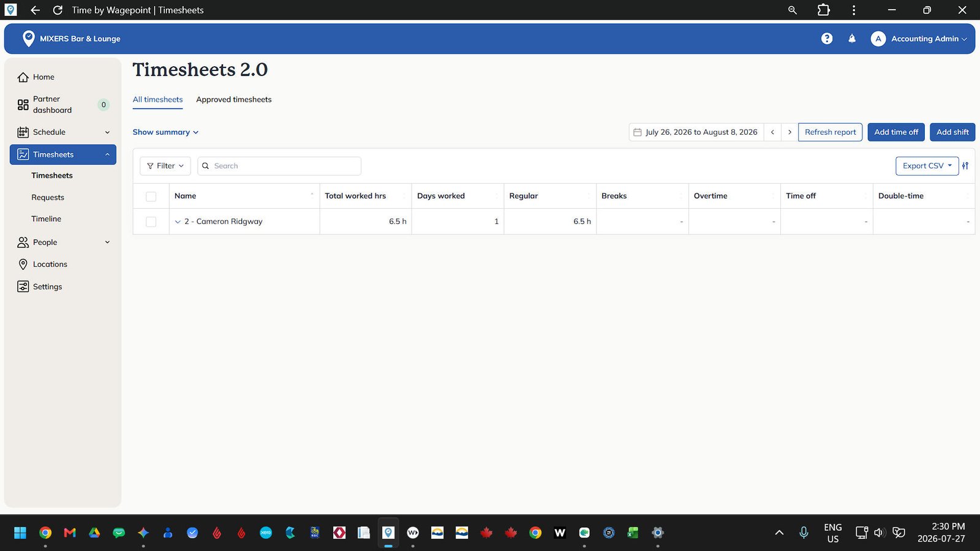This screenshot has width=980, height=551.
Task: Go to previous pay period arrow
Action: tap(772, 132)
